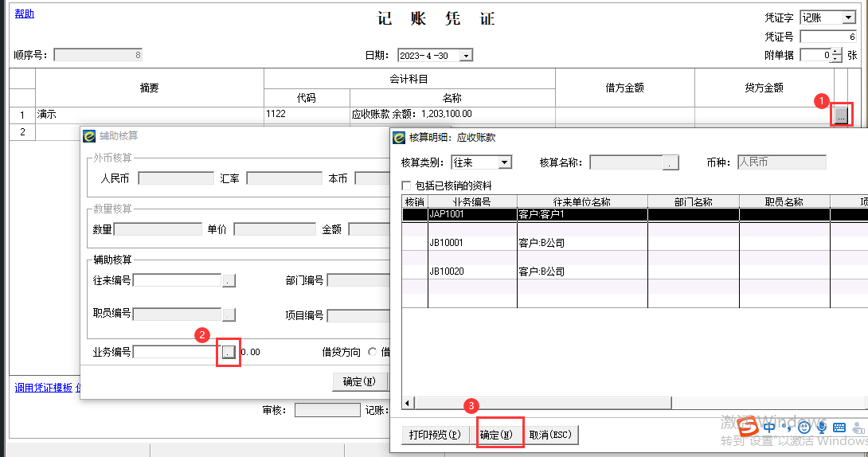This screenshot has height=457, width=868.
Task: Click 调用凭证模板 link
Action: coord(44,388)
